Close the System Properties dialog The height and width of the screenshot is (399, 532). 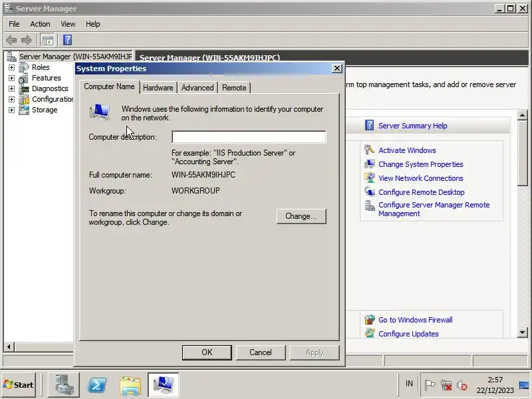337,68
